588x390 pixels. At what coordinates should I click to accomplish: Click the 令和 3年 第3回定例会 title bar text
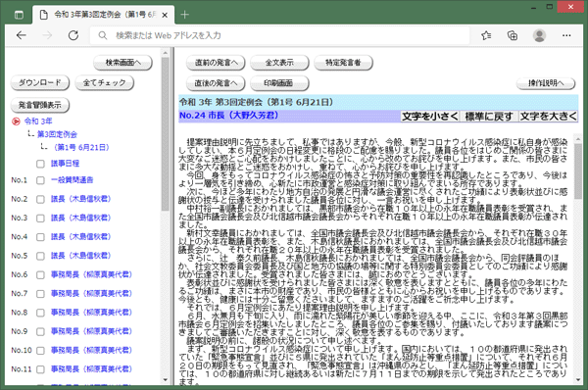256,102
